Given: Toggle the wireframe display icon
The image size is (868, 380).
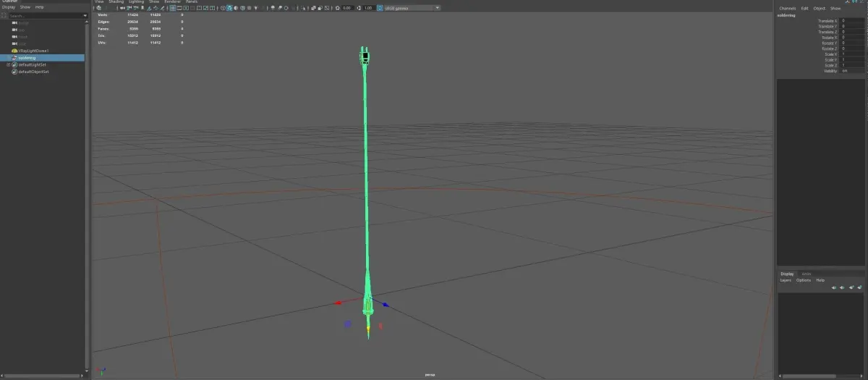Looking at the screenshot, I should pos(223,8).
